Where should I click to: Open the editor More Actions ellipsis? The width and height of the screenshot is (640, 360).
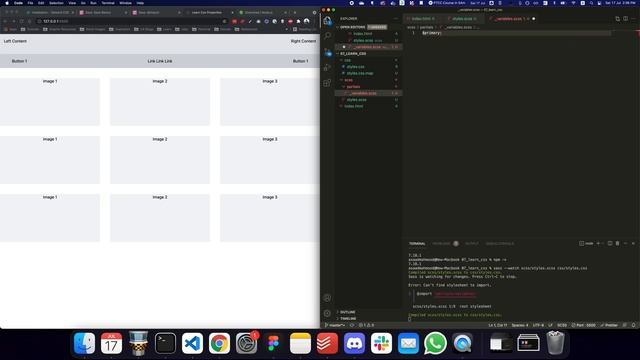click(633, 19)
